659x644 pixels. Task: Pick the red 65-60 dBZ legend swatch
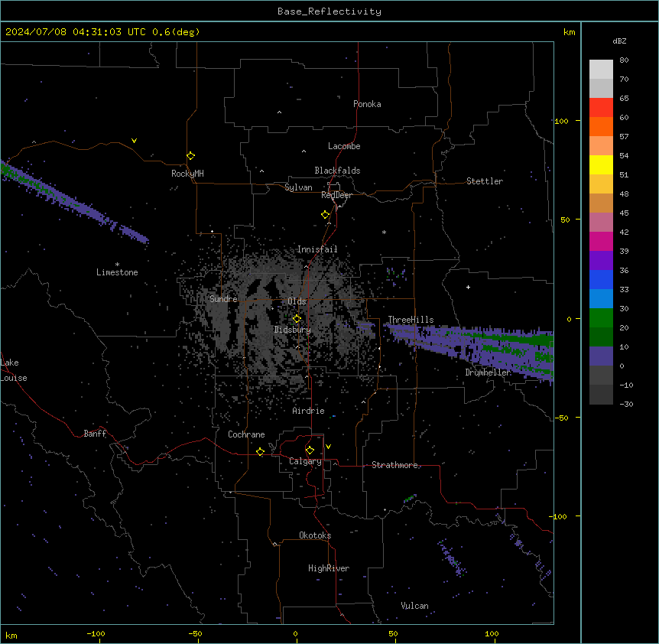601,107
